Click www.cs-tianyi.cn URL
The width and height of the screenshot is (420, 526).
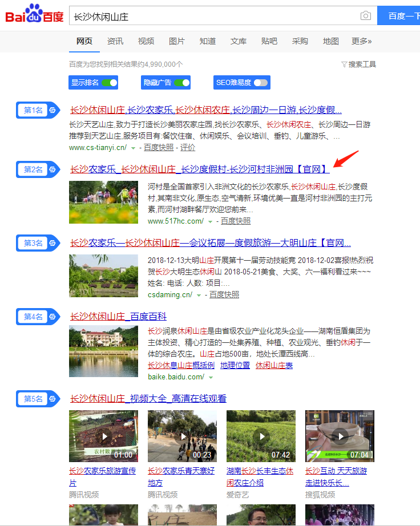click(98, 148)
